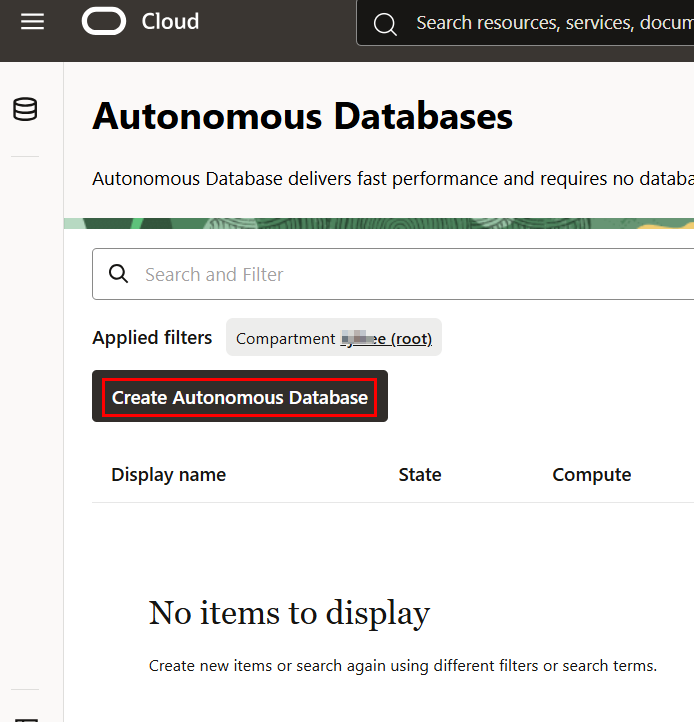Sort by Display name column header
The width and height of the screenshot is (694, 722).
(169, 475)
